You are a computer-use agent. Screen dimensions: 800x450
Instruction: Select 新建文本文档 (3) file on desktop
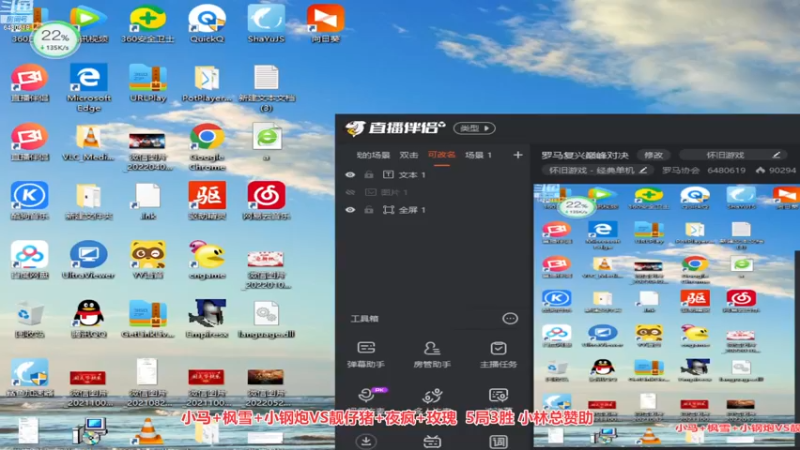(x=266, y=88)
